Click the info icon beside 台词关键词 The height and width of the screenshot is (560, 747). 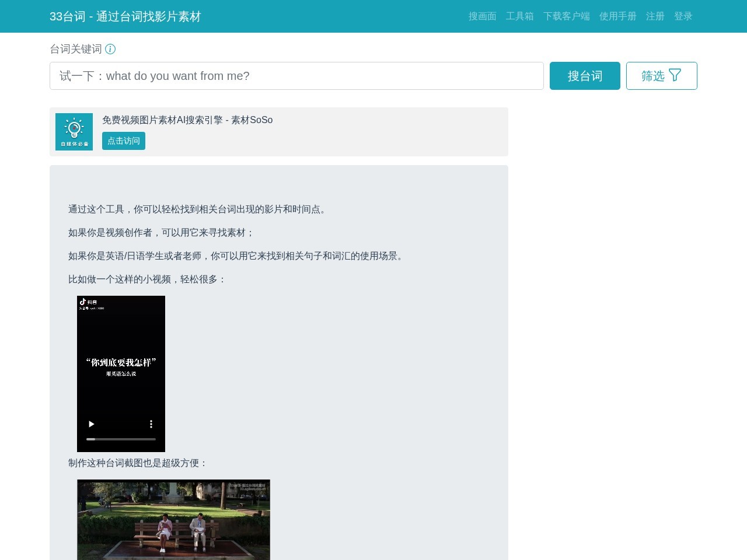point(110,49)
